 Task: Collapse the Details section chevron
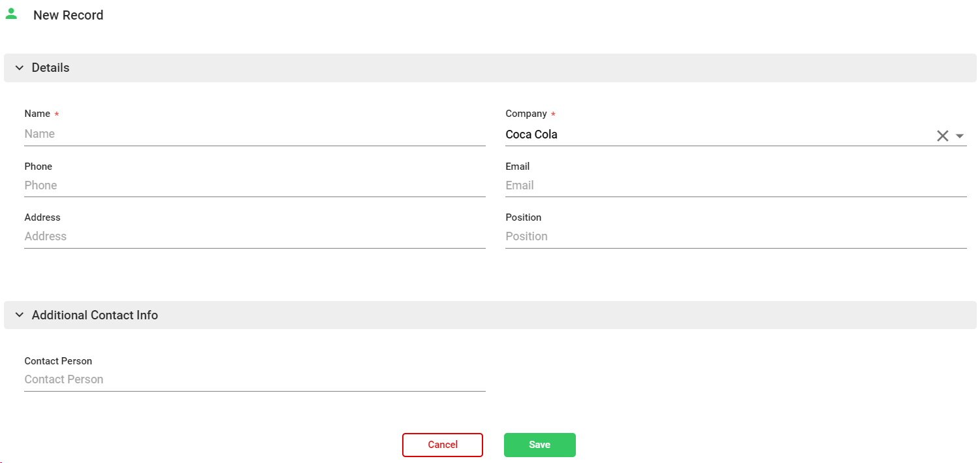coord(20,68)
